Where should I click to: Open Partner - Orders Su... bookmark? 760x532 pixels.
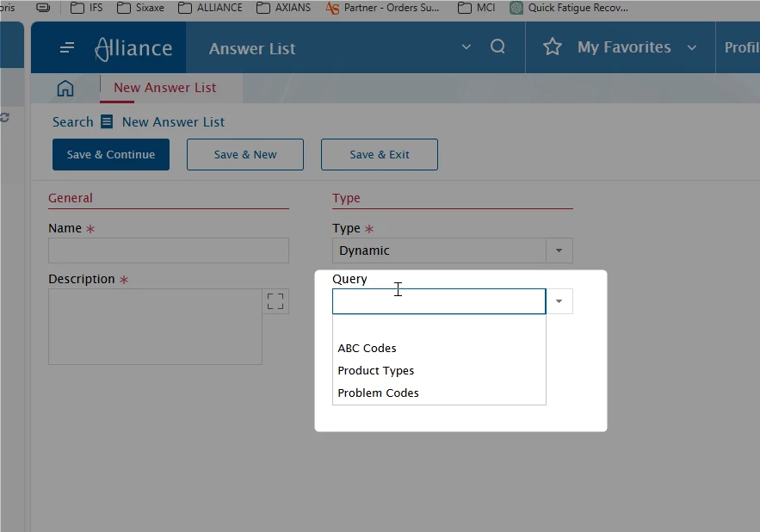point(382,8)
